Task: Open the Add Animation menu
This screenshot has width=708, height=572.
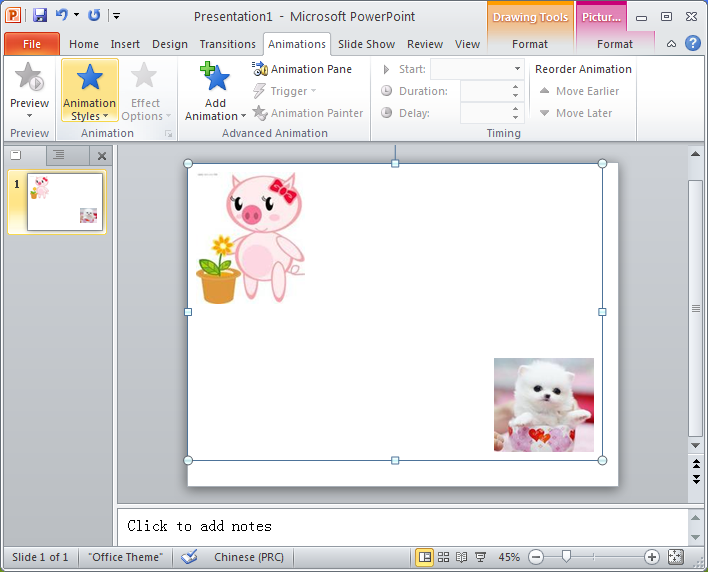Action: click(x=215, y=90)
